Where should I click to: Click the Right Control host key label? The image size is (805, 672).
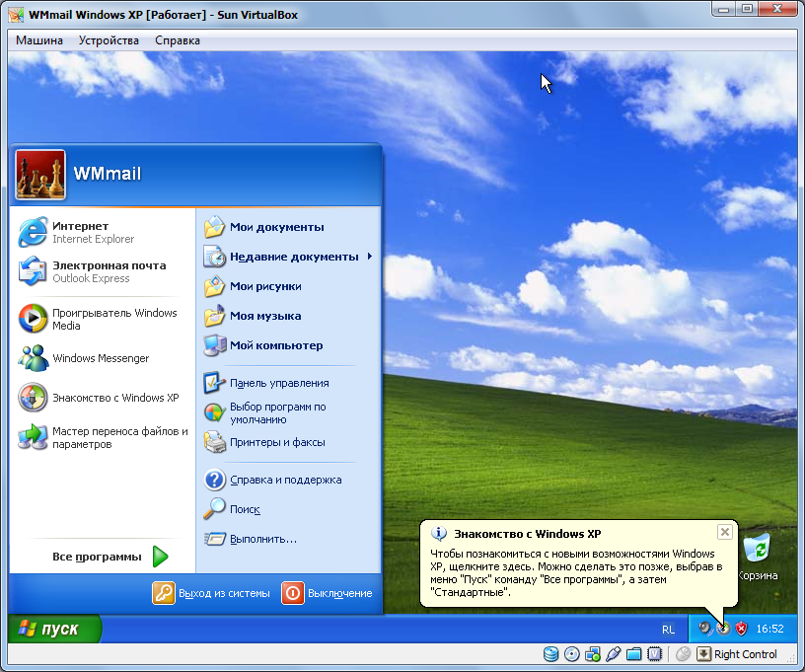745,654
